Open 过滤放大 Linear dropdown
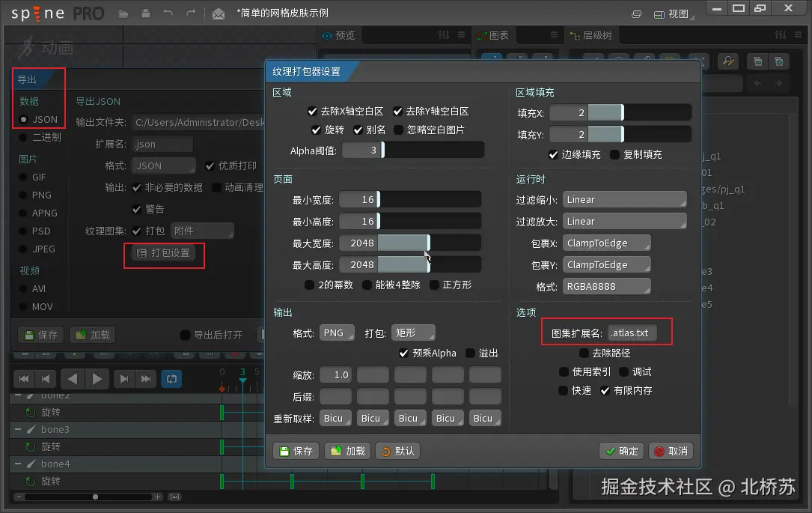 (625, 221)
